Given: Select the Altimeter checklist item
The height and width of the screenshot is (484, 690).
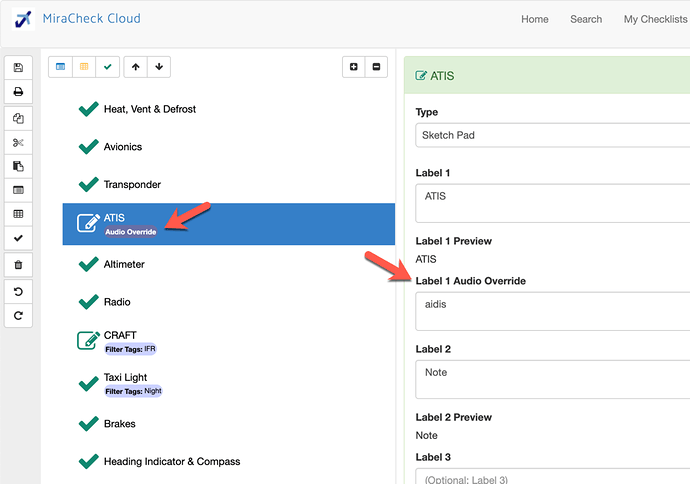Looking at the screenshot, I should [x=229, y=264].
